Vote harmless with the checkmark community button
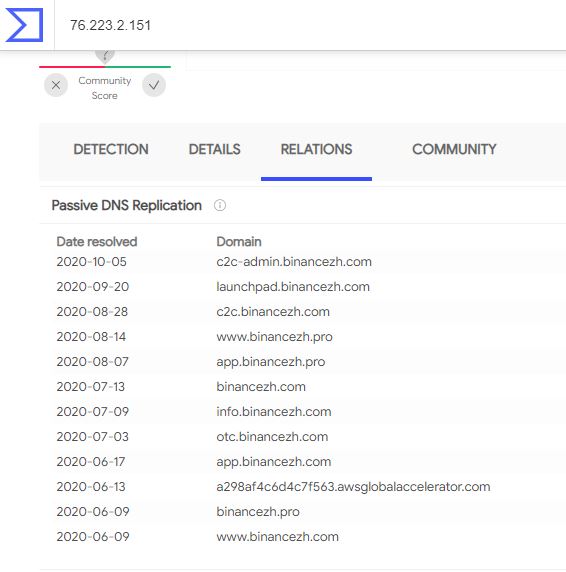Viewport: 566px width, 572px height. pos(154,85)
